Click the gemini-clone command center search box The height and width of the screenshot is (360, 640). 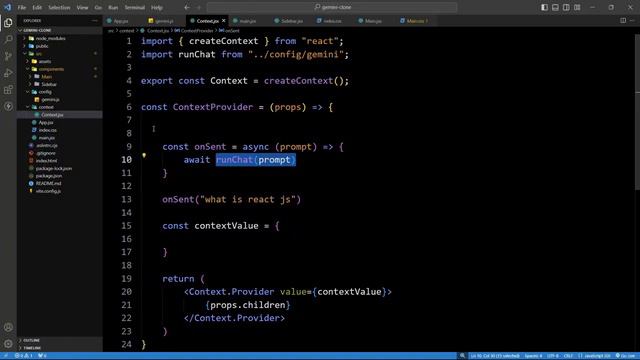point(332,7)
